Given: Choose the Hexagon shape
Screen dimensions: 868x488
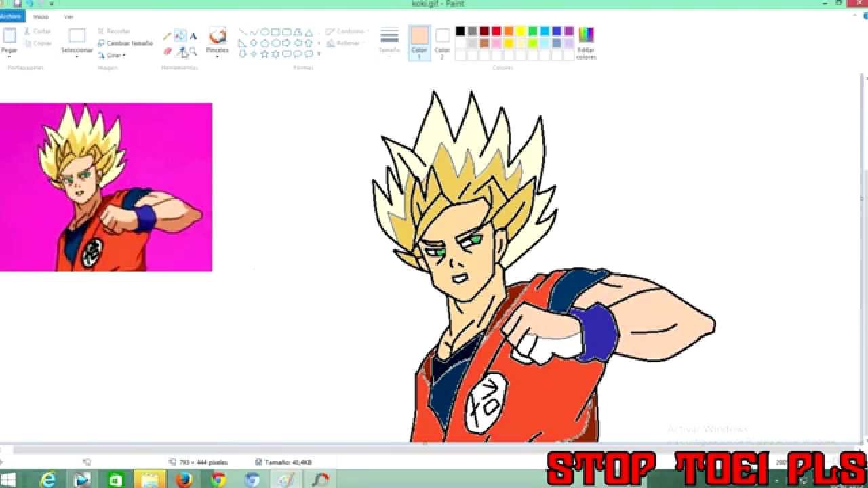Looking at the screenshot, I should point(276,43).
